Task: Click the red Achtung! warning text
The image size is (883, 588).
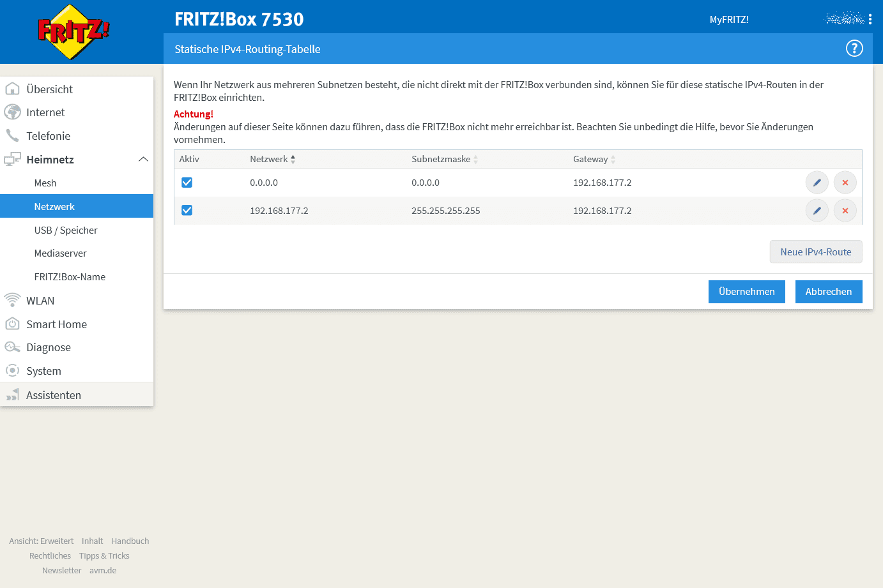Action: coord(194,114)
